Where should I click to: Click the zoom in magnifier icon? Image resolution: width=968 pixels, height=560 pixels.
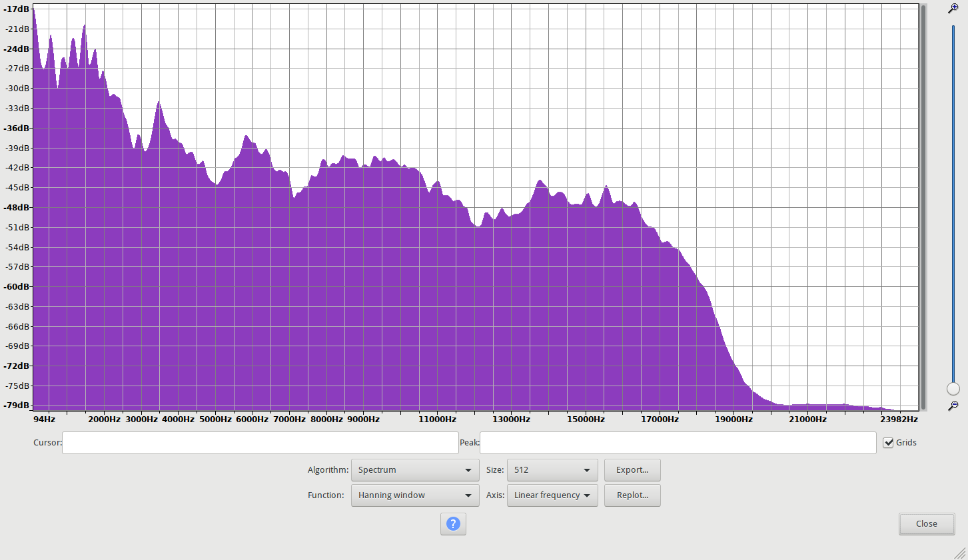(x=953, y=9)
